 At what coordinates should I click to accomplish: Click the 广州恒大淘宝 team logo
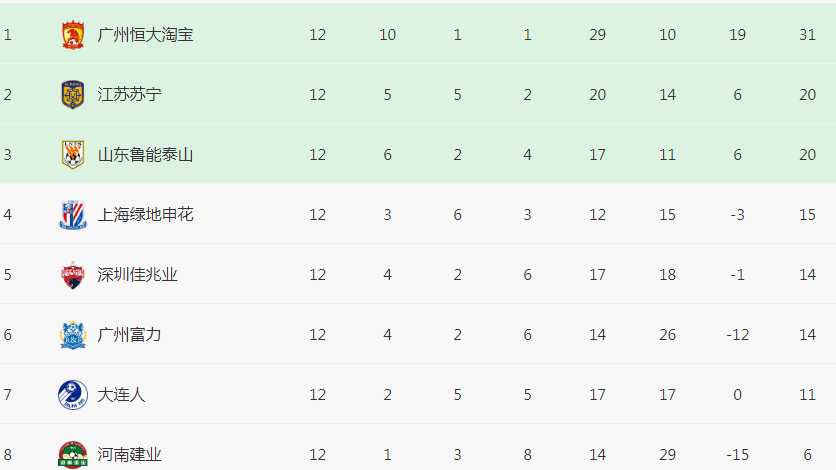coord(73,35)
